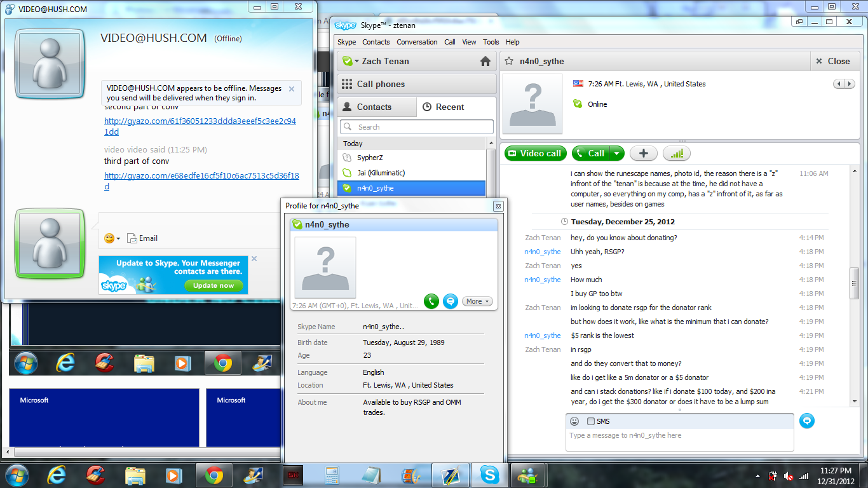868x488 pixels.
Task: Open the Contacts menu in the menu bar
Action: [x=376, y=42]
